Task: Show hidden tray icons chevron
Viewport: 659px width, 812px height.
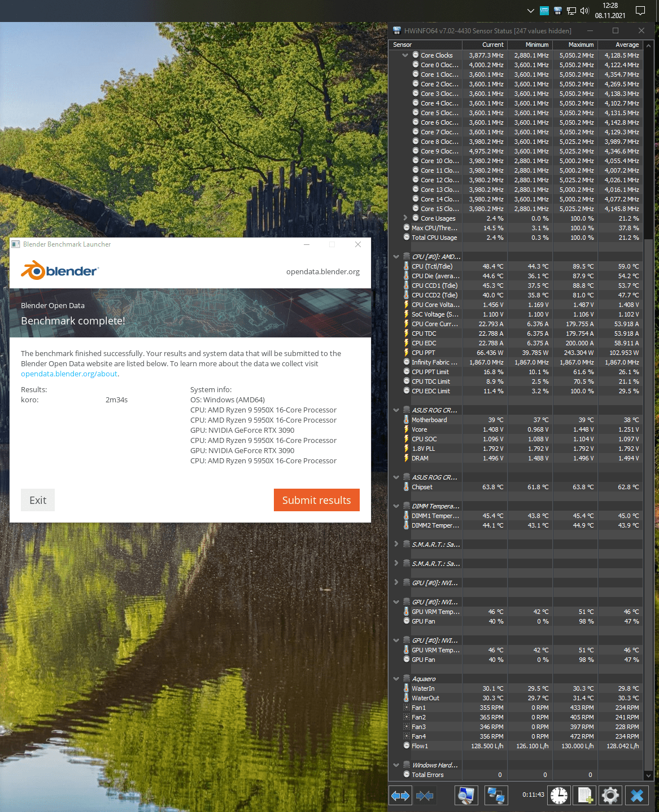Action: tap(530, 11)
